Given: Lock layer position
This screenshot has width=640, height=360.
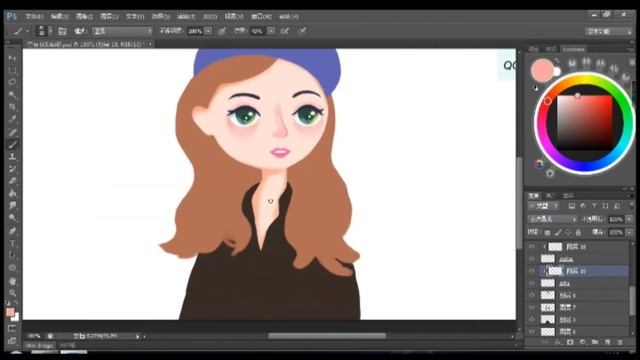Looking at the screenshot, I should 568,232.
